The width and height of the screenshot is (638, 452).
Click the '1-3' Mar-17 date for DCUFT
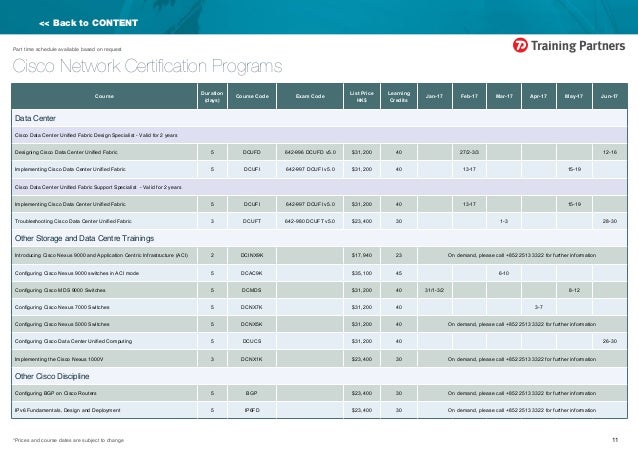click(x=504, y=221)
